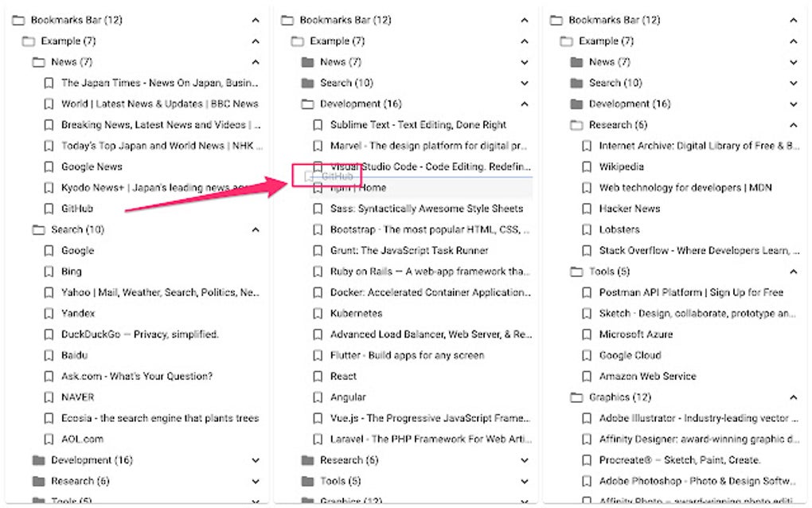This screenshot has height=508, width=812.
Task: Expand the Tools (5) folder in middle column
Action: pyautogui.click(x=524, y=480)
